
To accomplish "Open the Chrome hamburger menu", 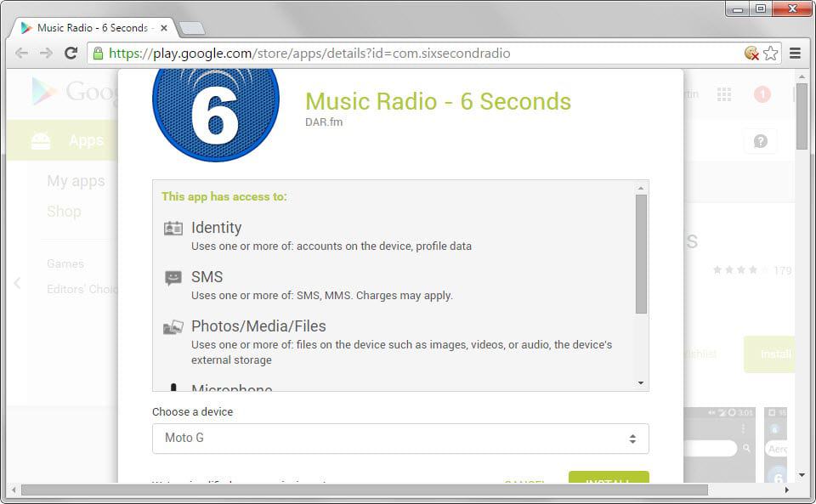I will (x=795, y=53).
